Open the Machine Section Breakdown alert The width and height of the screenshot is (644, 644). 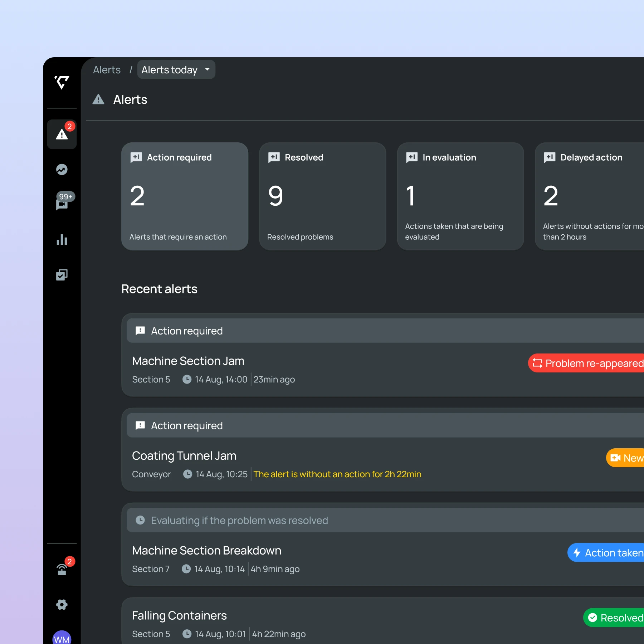(x=206, y=551)
